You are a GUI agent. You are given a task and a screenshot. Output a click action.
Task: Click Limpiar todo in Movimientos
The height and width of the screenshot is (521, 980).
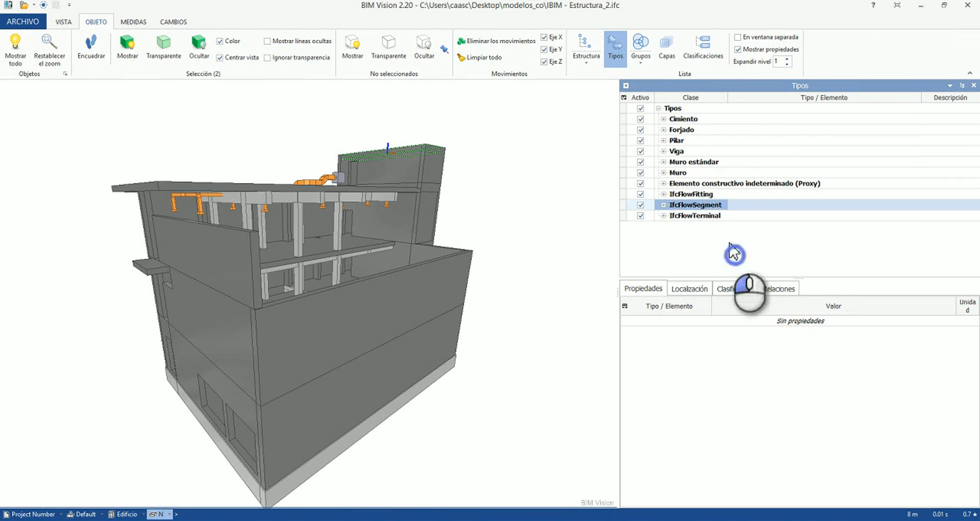tap(483, 57)
